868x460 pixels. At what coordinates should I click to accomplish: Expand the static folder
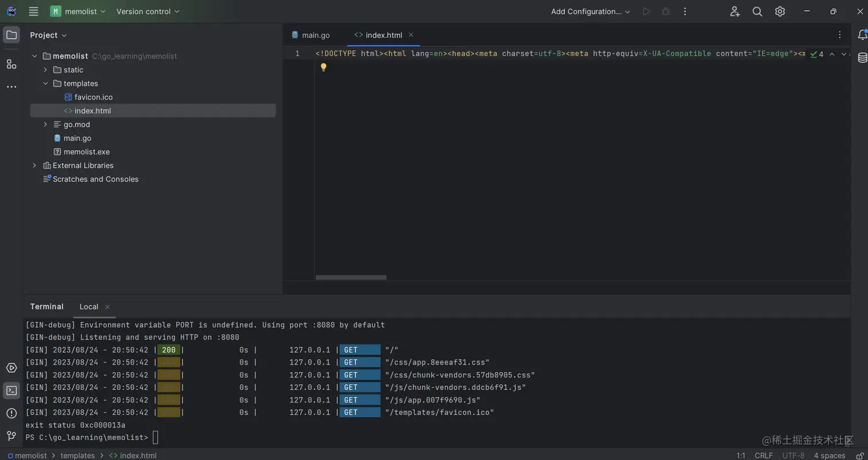(x=45, y=70)
